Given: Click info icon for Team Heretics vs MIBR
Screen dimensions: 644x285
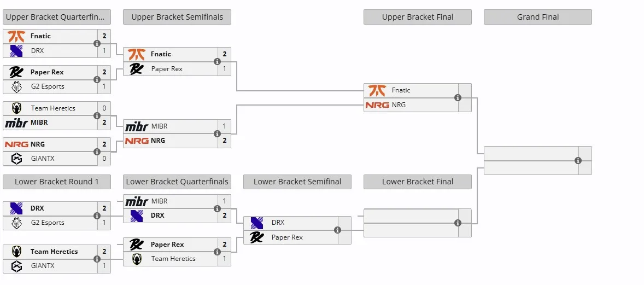Looking at the screenshot, I should [97, 115].
